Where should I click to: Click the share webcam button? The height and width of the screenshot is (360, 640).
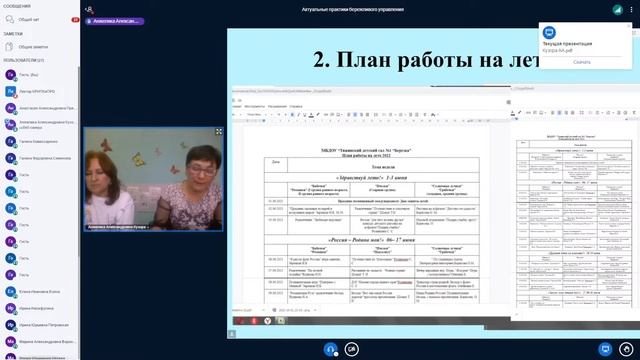coord(351,349)
